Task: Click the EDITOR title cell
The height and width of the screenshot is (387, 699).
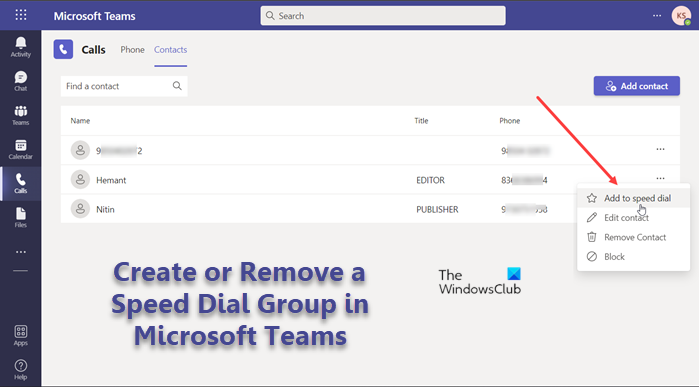Action: point(430,180)
